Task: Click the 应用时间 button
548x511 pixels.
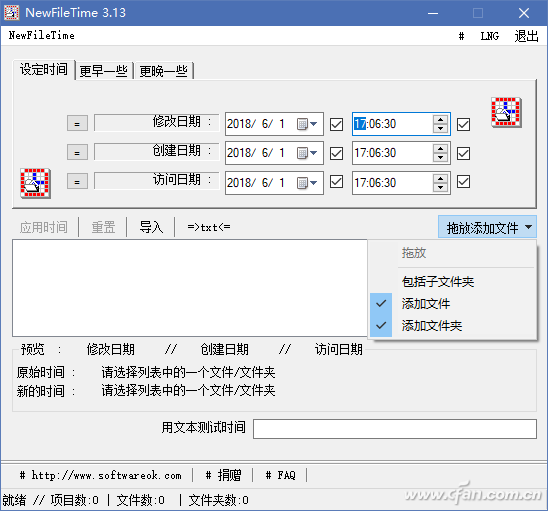Action: tap(44, 227)
